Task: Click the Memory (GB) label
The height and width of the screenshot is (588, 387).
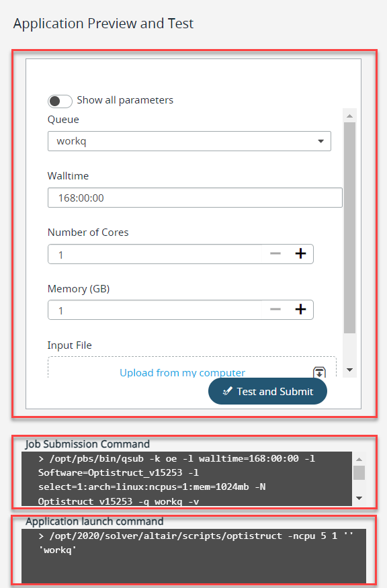Action: [79, 289]
